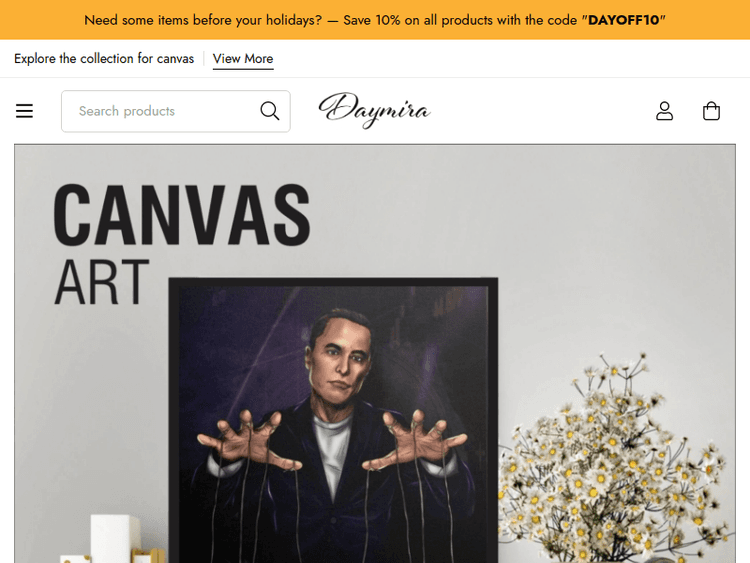
Task: Click the large CANVAS heading in the hero
Action: (x=182, y=215)
